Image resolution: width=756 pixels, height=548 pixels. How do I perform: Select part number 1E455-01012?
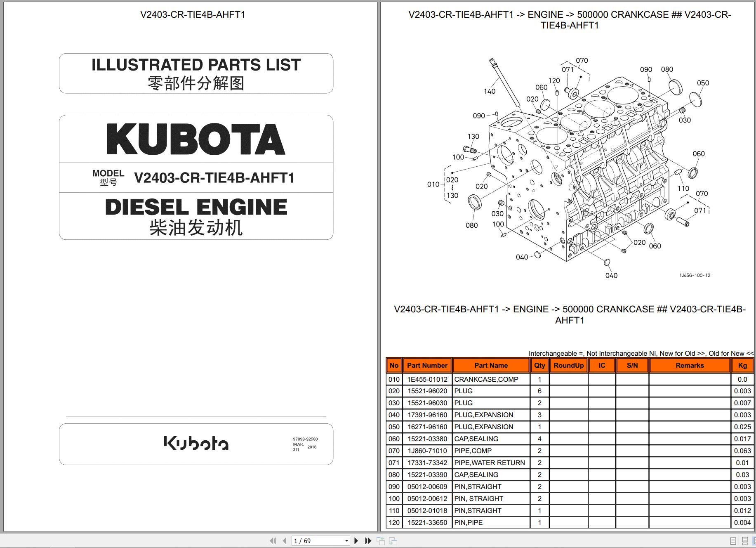point(427,379)
